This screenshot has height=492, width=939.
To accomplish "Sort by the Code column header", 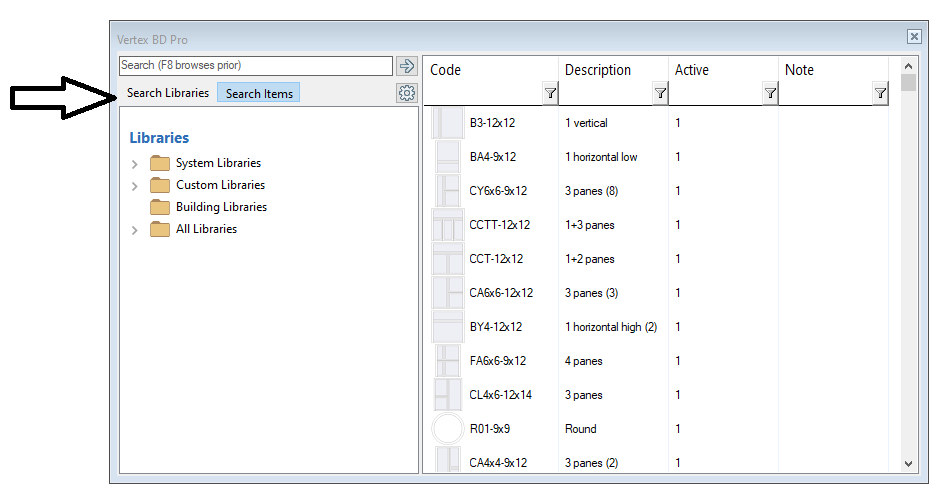I will coord(446,70).
